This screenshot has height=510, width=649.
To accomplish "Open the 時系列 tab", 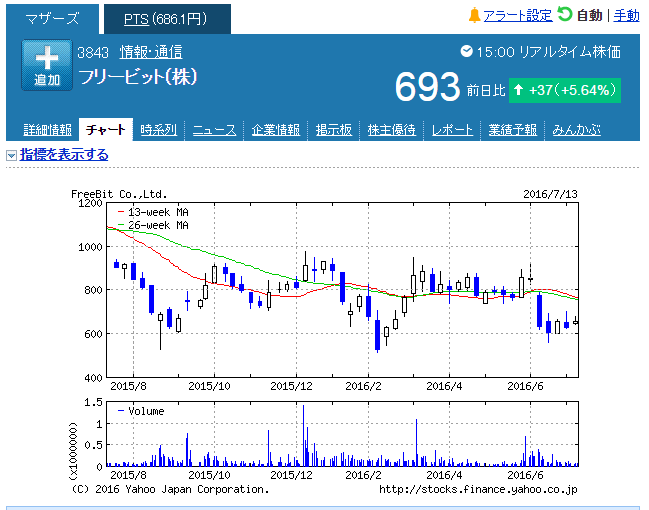I will pyautogui.click(x=159, y=130).
